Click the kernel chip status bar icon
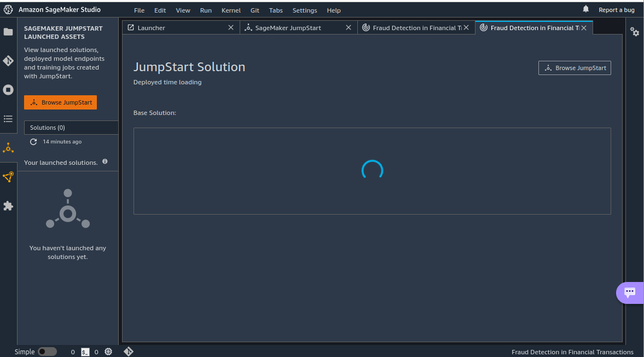The image size is (644, 357). click(x=108, y=352)
